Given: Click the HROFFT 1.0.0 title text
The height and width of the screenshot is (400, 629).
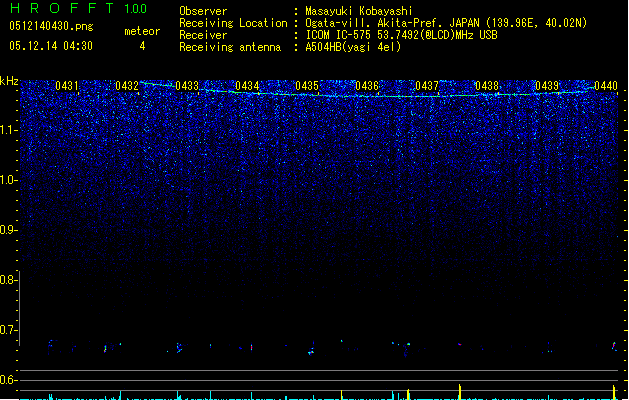Looking at the screenshot, I should coord(78,8).
